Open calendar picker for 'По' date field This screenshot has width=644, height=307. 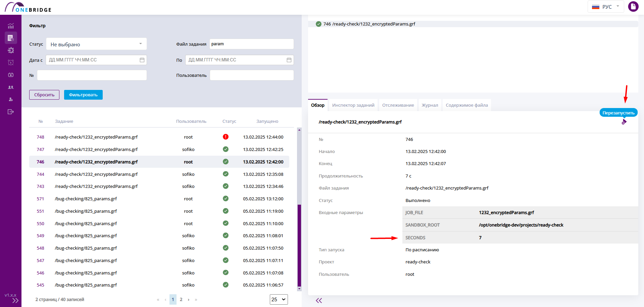coord(289,60)
